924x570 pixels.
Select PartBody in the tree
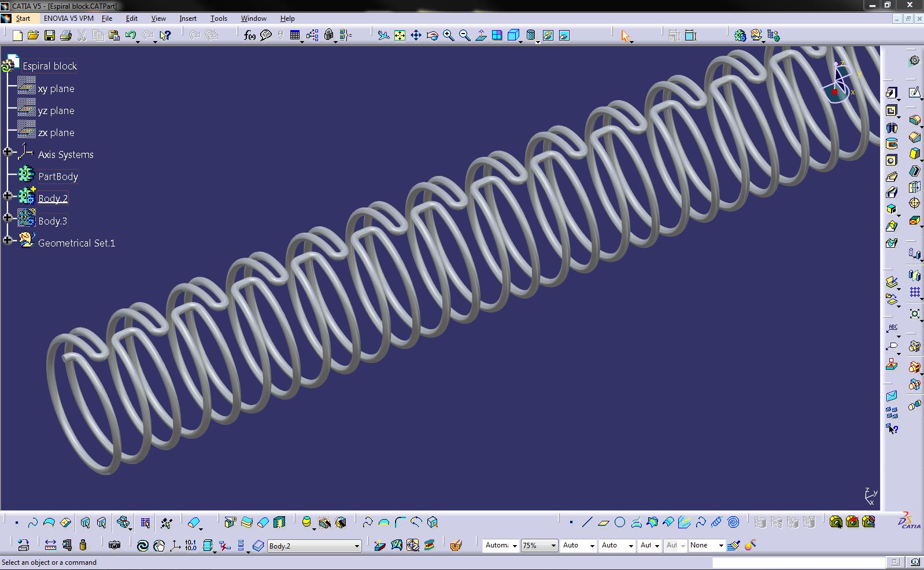[58, 176]
